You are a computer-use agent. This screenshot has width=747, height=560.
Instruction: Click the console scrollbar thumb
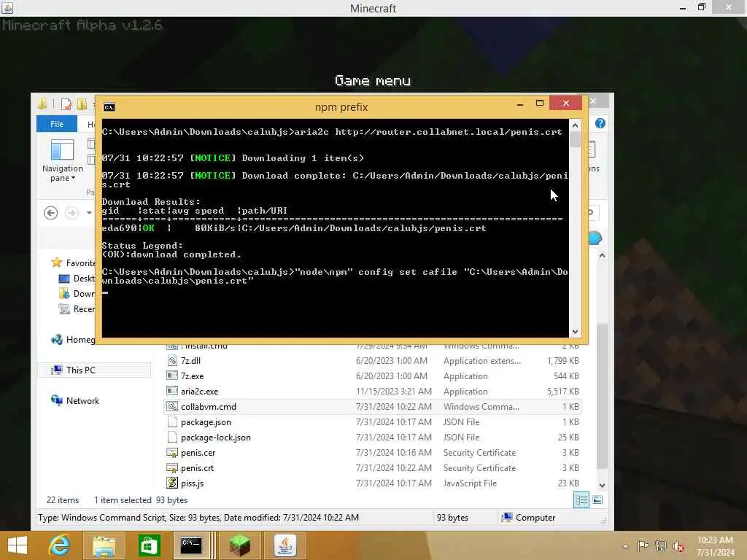(575, 139)
